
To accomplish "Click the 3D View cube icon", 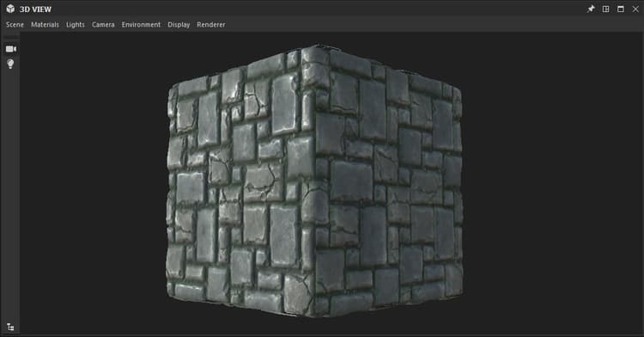I will tap(10, 9).
